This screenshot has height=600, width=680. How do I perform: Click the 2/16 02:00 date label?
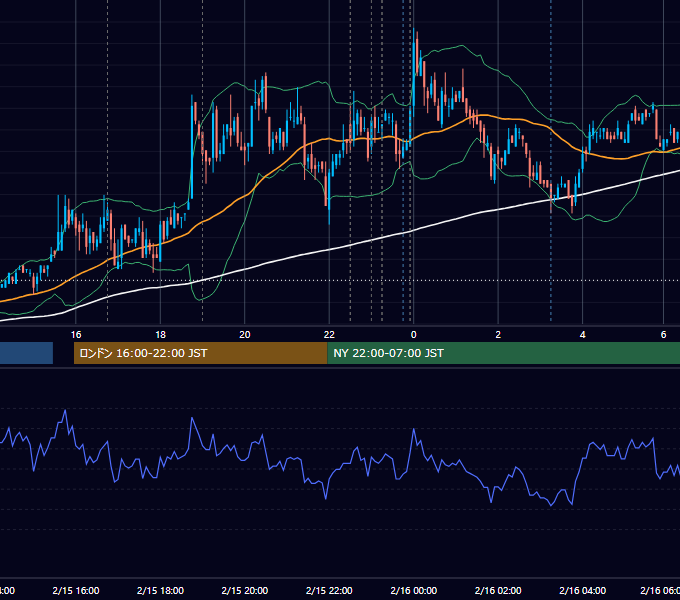[x=498, y=590]
